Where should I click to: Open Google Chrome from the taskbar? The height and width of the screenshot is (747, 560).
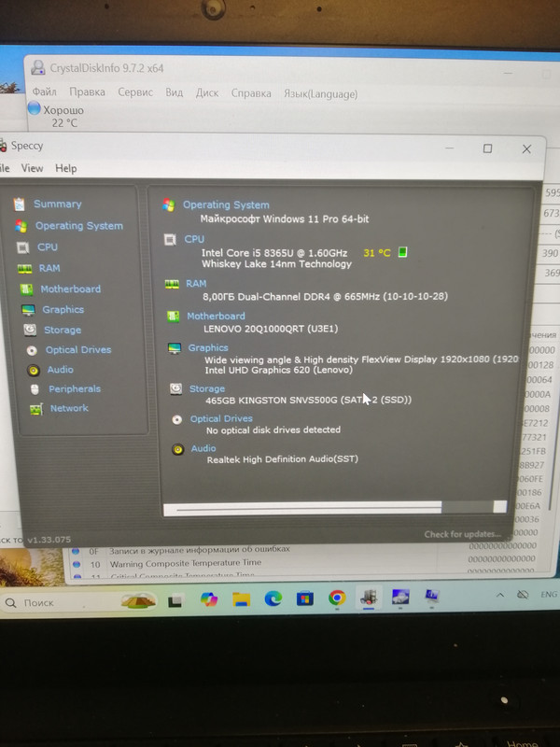click(337, 598)
